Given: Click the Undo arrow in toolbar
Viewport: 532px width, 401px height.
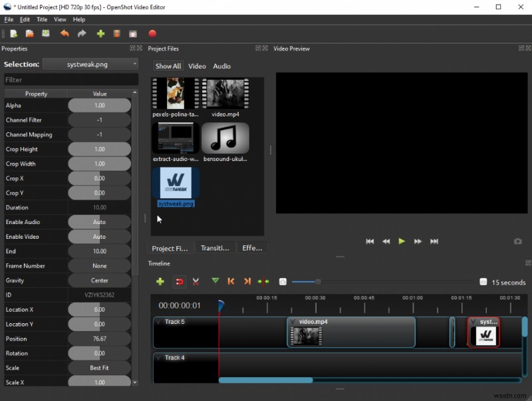Looking at the screenshot, I should click(x=65, y=33).
